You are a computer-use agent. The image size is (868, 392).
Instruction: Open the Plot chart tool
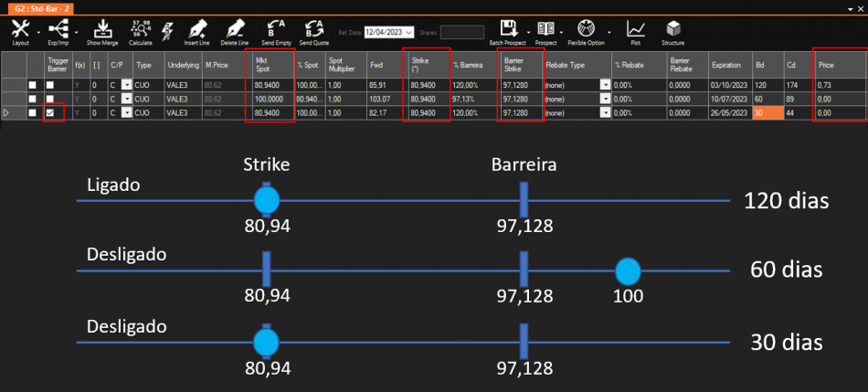635,31
